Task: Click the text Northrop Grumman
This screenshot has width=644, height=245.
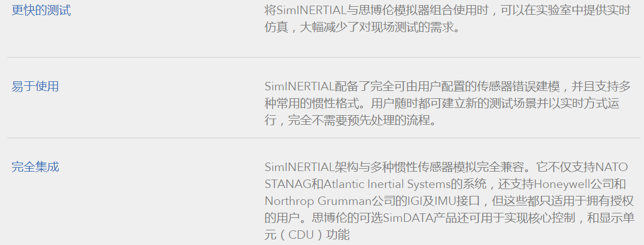Action: 317,201
